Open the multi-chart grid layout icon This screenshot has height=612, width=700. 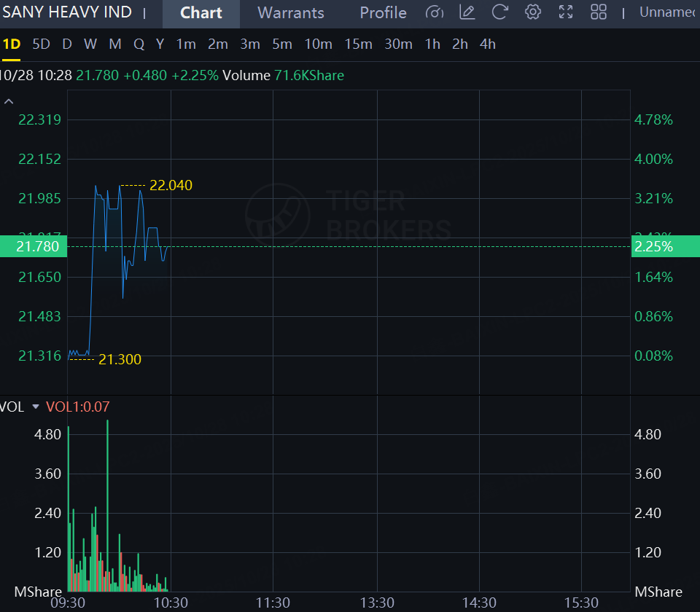[599, 12]
